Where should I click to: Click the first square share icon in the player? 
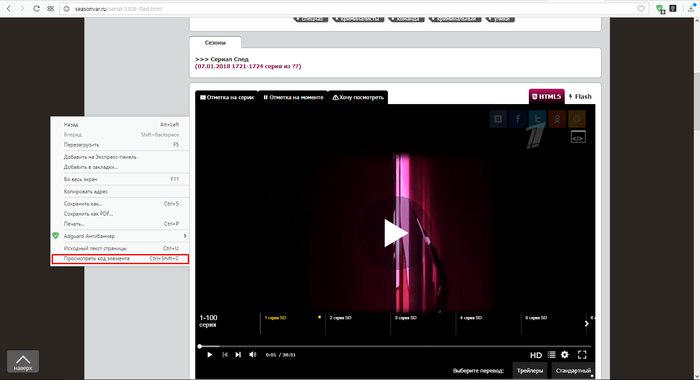(x=498, y=119)
